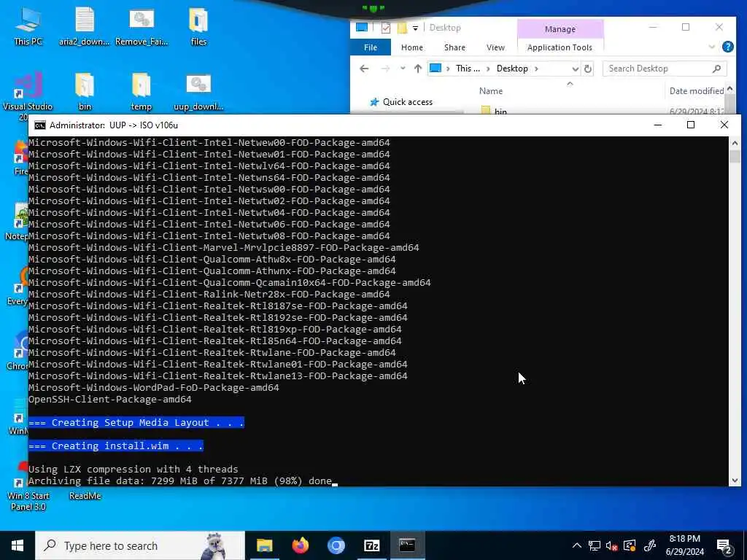The image size is (747, 560).
Task: Open Firefox from taskbar
Action: [300, 545]
